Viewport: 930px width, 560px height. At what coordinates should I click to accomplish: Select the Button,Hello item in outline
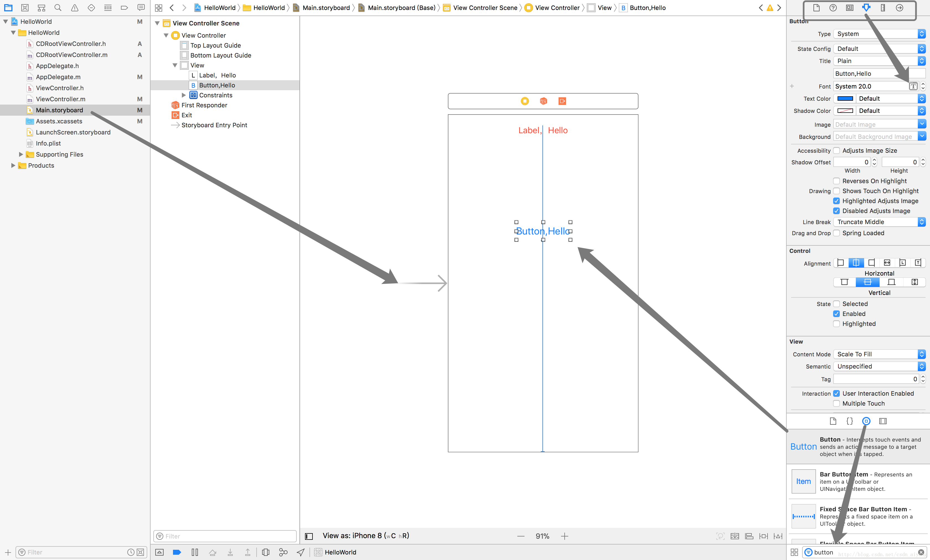[x=217, y=85]
